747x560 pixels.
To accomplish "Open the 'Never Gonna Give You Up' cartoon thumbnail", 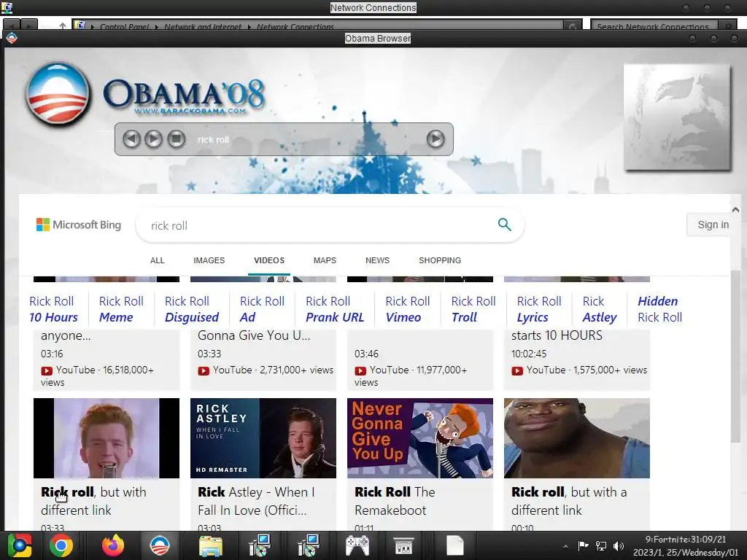I will 420,438.
